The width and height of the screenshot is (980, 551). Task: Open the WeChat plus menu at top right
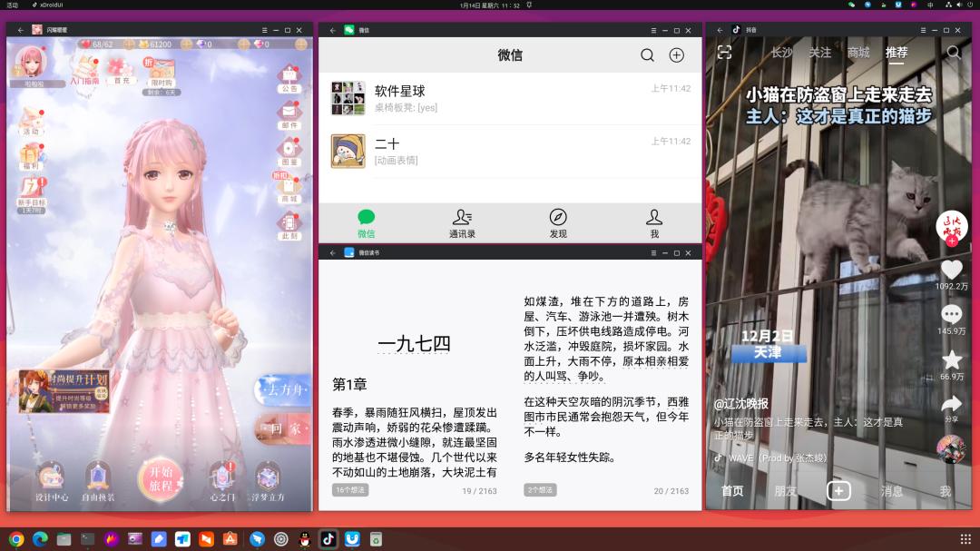[676, 54]
